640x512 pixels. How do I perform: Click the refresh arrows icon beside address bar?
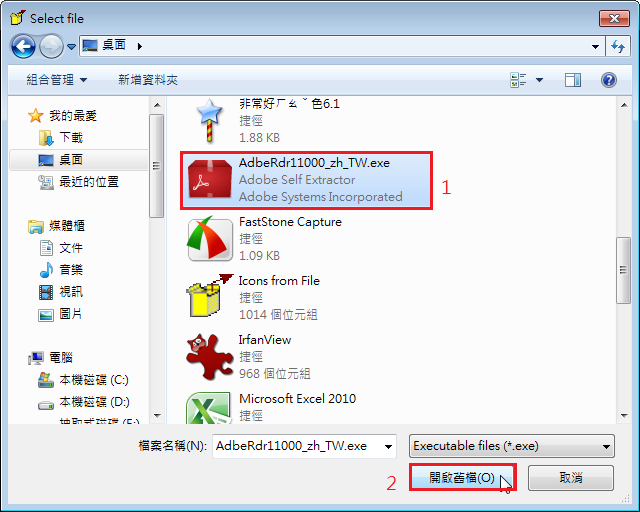(x=618, y=47)
